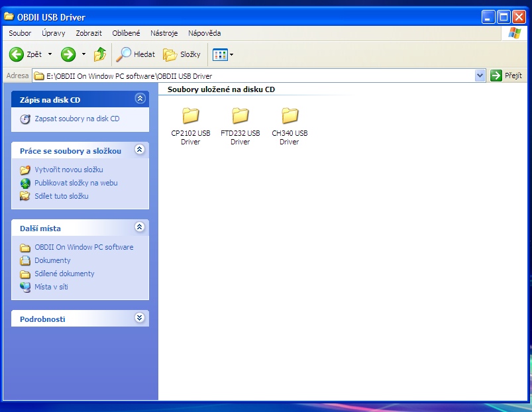
Task: Open the Soubor menu
Action: [x=20, y=32]
